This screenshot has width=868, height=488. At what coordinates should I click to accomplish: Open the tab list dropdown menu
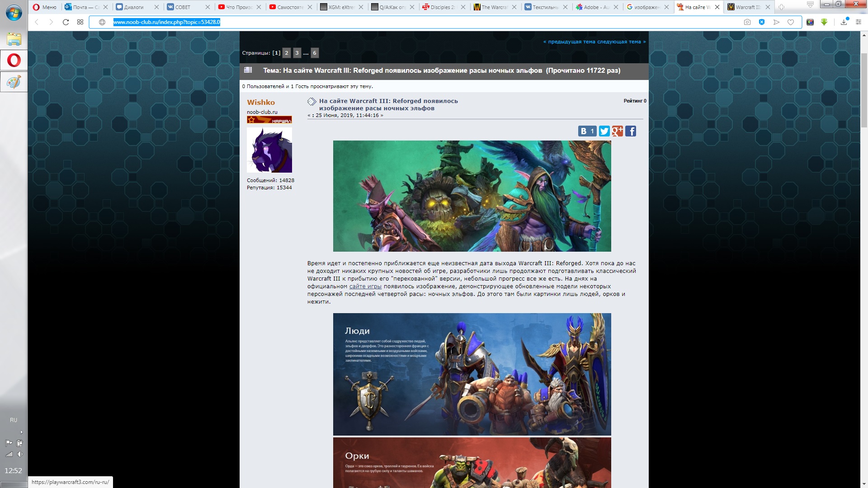pyautogui.click(x=810, y=5)
